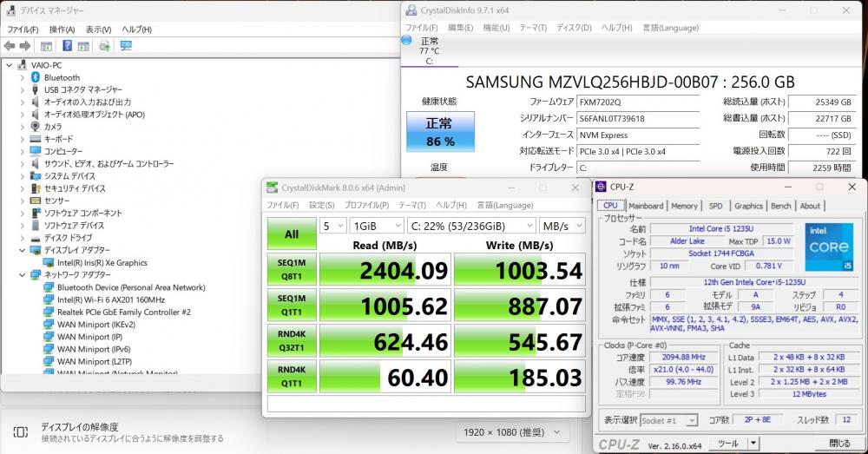Open プロファイル(P) menu in CrystalDiskMark

(x=366, y=206)
